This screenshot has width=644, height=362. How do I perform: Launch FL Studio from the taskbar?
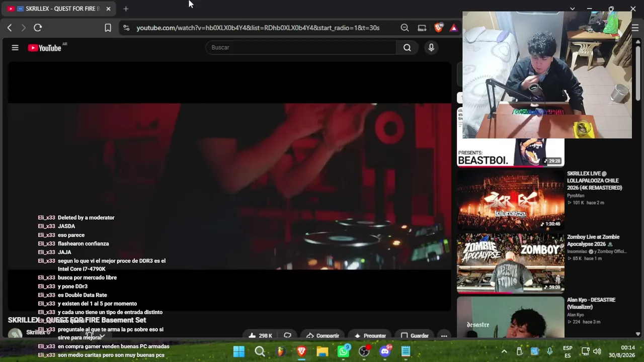pyautogui.click(x=281, y=351)
